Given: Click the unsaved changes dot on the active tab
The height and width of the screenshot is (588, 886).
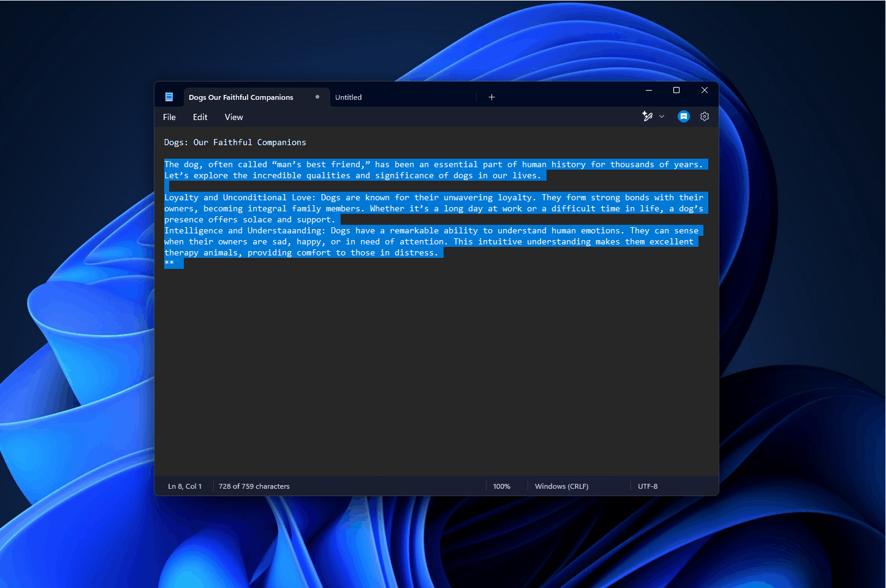Looking at the screenshot, I should point(317,97).
